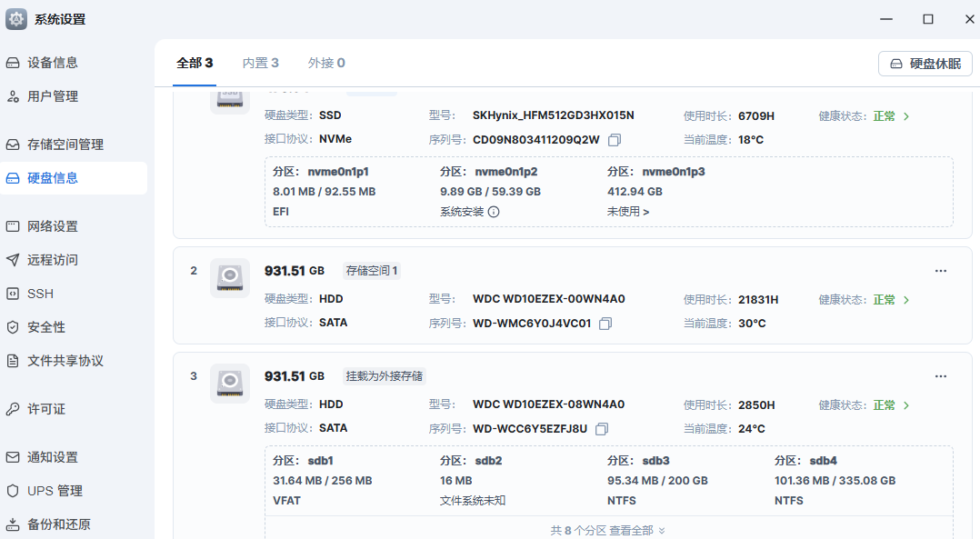Switch to the 全部 3 tab
980x539 pixels.
(195, 63)
